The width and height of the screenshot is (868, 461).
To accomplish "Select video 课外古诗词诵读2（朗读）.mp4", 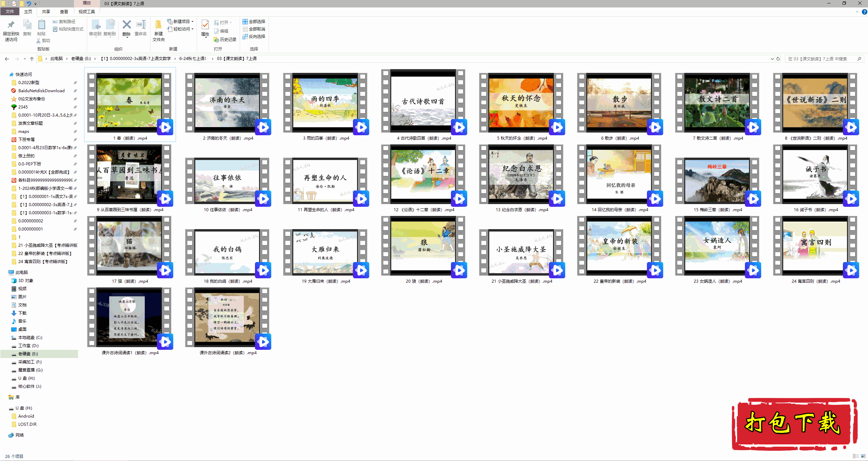I will coord(228,321).
